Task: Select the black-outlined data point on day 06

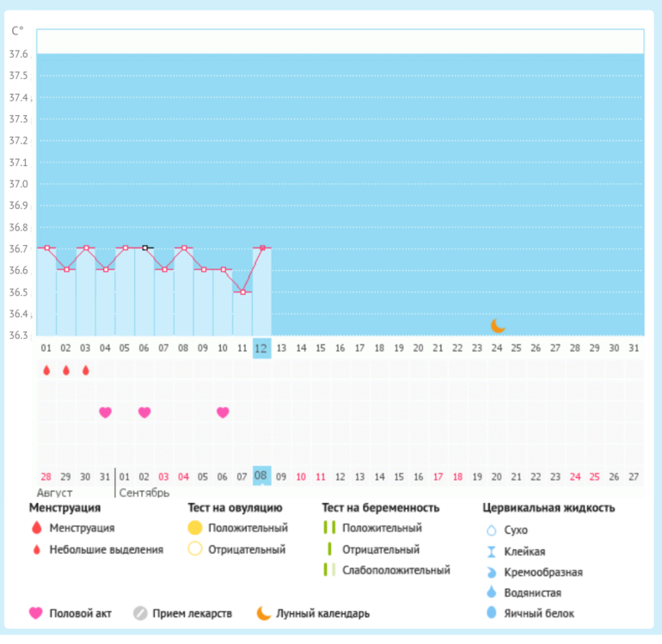Action: click(x=145, y=248)
